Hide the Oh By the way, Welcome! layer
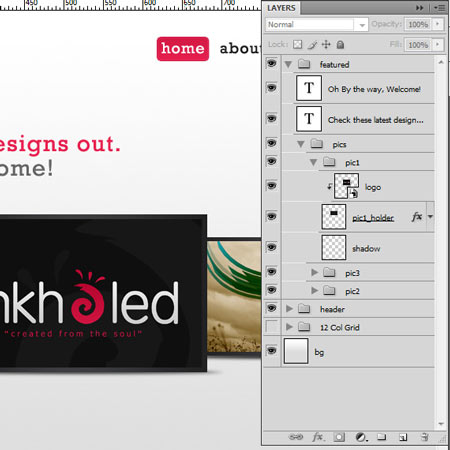Screen dimensions: 450x450 point(272,88)
